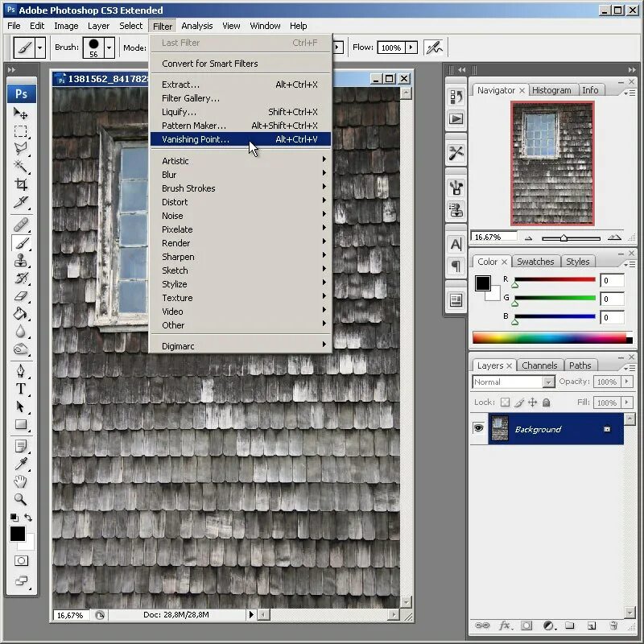Screen dimensions: 644x644
Task: Choose Liquify from Filter menu
Action: (x=240, y=112)
